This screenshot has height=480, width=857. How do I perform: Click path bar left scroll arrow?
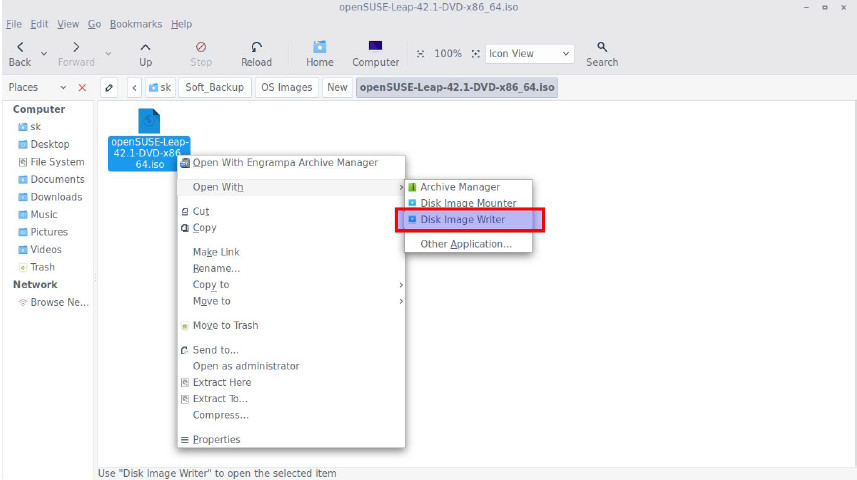point(134,87)
